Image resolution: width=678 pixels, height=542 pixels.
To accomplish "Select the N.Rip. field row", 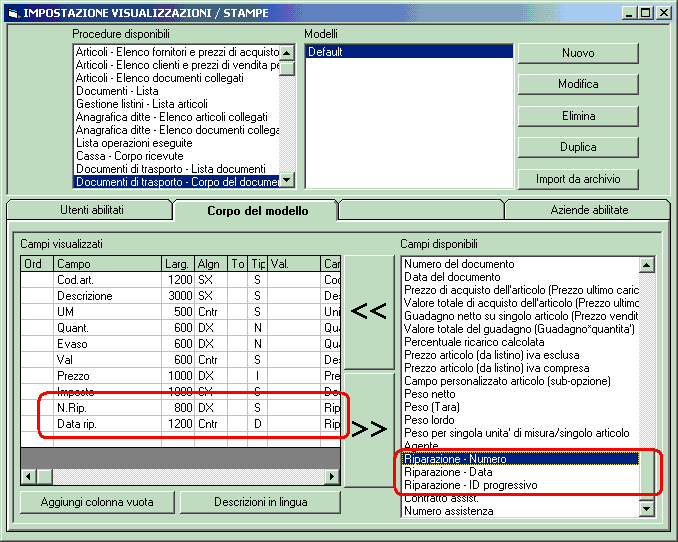I will click(181, 408).
